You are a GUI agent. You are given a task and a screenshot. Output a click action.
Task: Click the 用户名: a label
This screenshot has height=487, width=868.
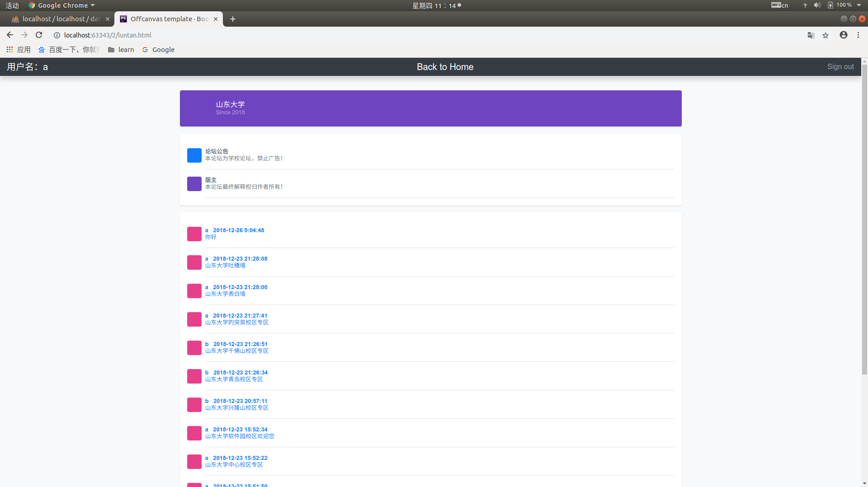[27, 67]
